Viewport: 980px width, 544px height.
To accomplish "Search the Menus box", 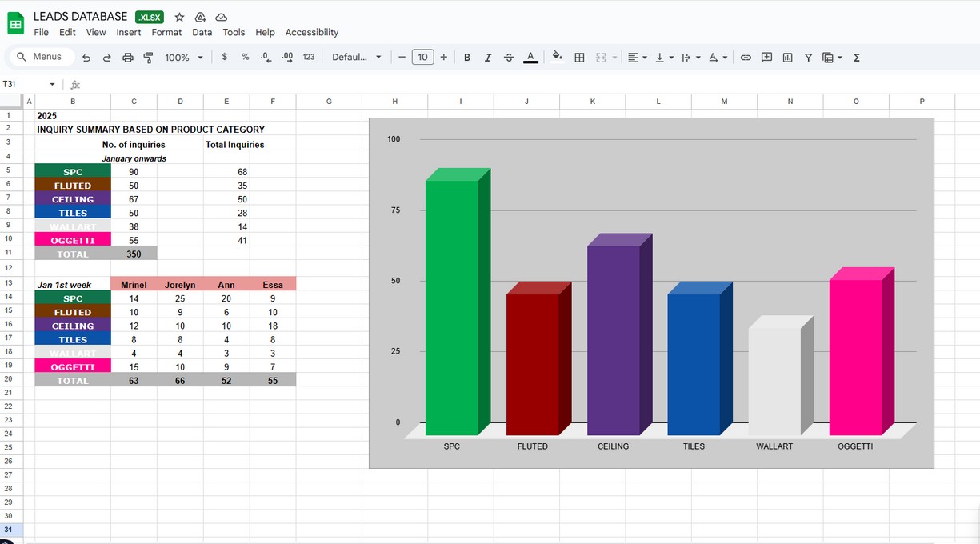I will coord(42,57).
